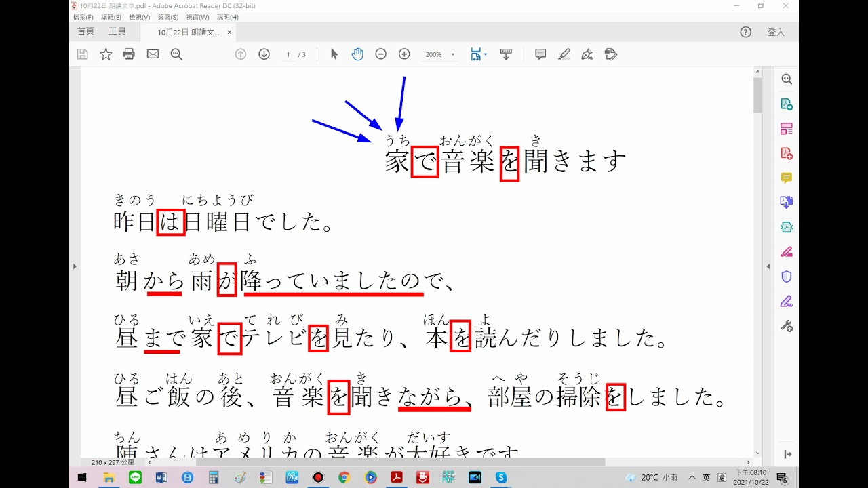Open the 檢視(V) menu
The width and height of the screenshot is (868, 488).
click(x=140, y=17)
